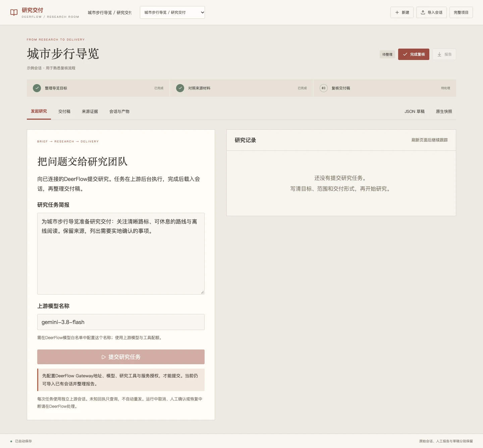Click the DeerFlow Gateway configuration warning notice
This screenshot has width=483, height=448.
click(x=121, y=380)
